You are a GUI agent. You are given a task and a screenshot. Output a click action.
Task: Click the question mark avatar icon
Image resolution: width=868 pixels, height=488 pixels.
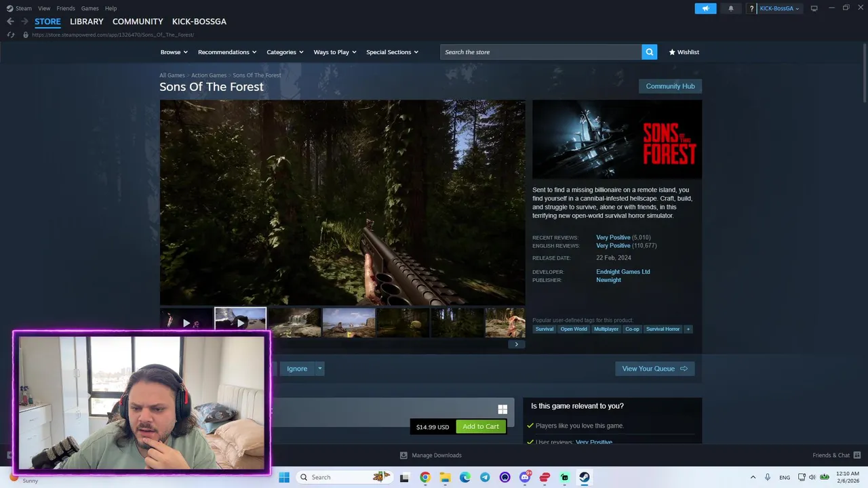tap(751, 8)
